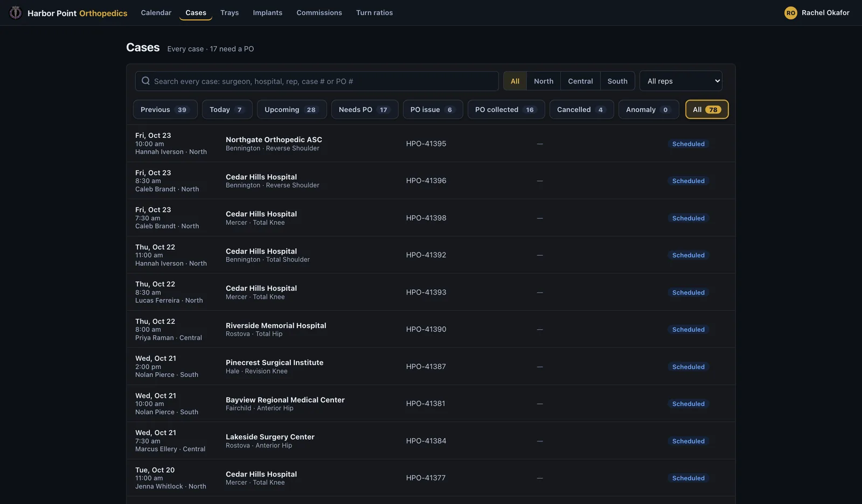Open the Calendar nav tab
862x504 pixels.
(156, 12)
